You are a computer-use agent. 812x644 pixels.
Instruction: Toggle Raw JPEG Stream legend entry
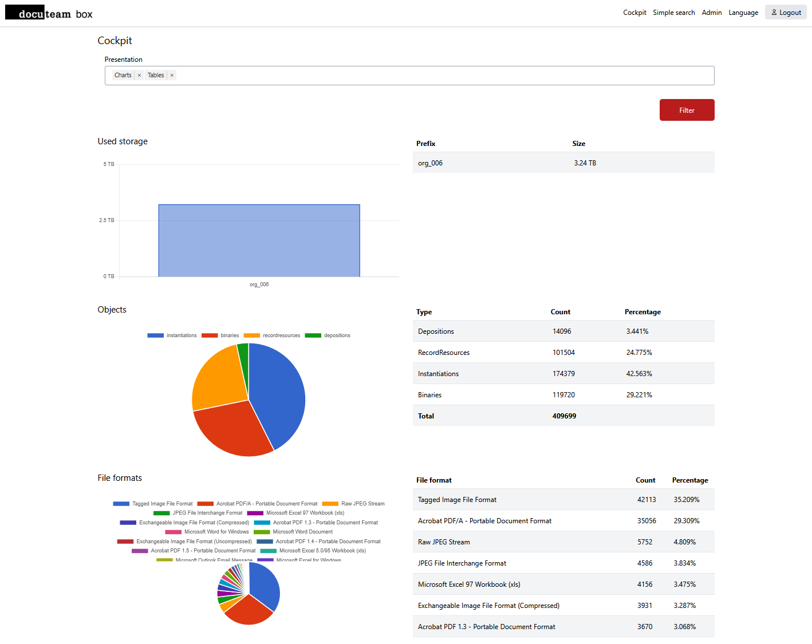click(353, 504)
